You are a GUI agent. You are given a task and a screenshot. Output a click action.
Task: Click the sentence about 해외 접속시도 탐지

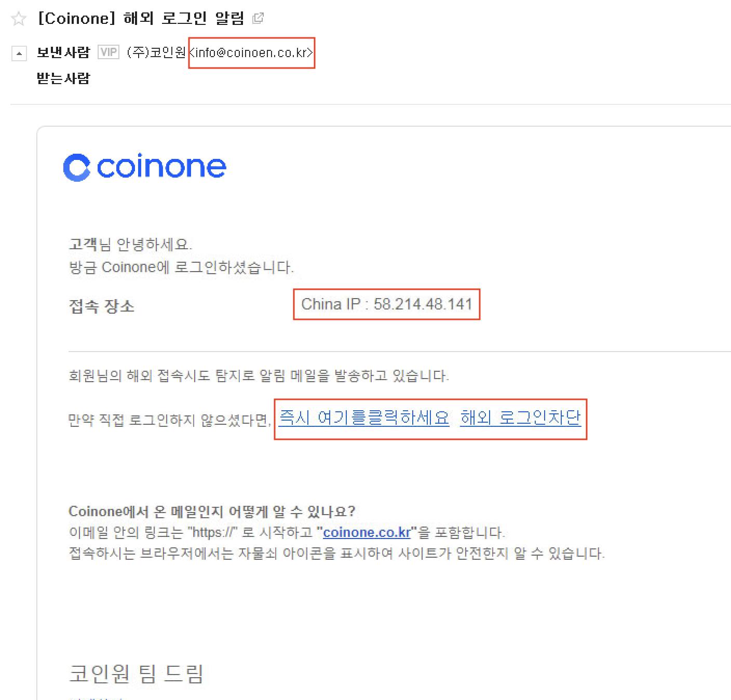259,375
